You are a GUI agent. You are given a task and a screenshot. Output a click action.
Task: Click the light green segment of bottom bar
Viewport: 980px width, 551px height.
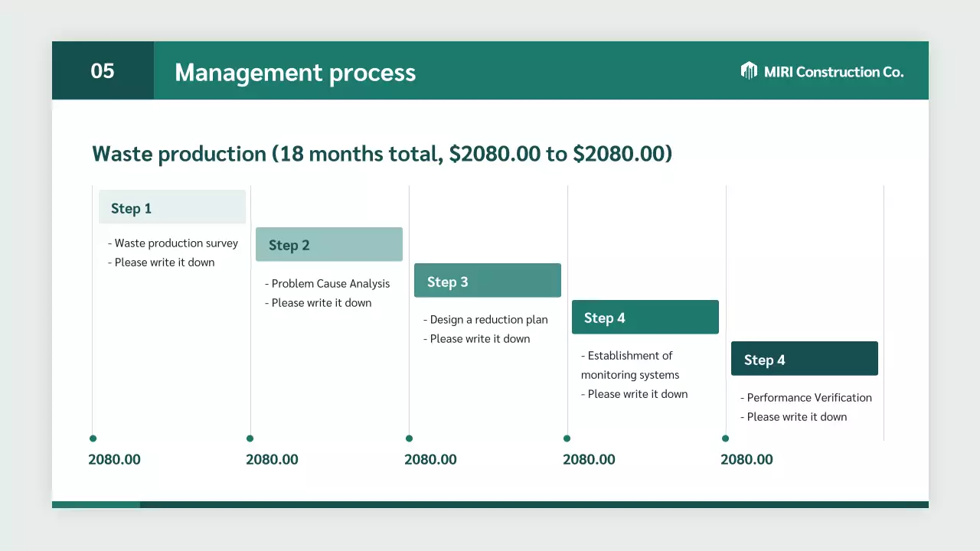point(96,505)
